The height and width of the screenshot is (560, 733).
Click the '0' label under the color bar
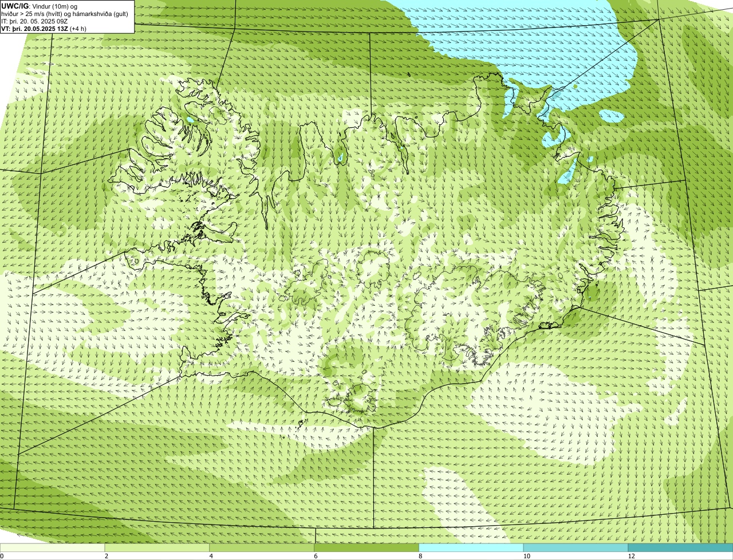pos(2,556)
